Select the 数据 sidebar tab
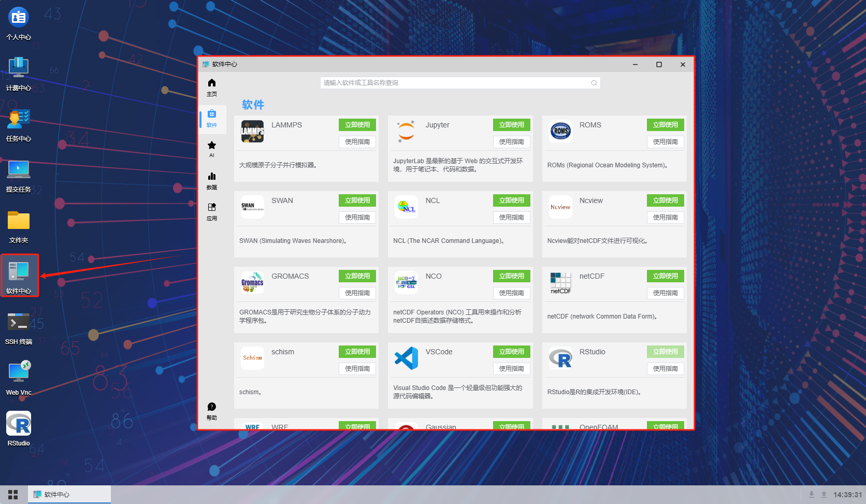The image size is (866, 504). 212,181
